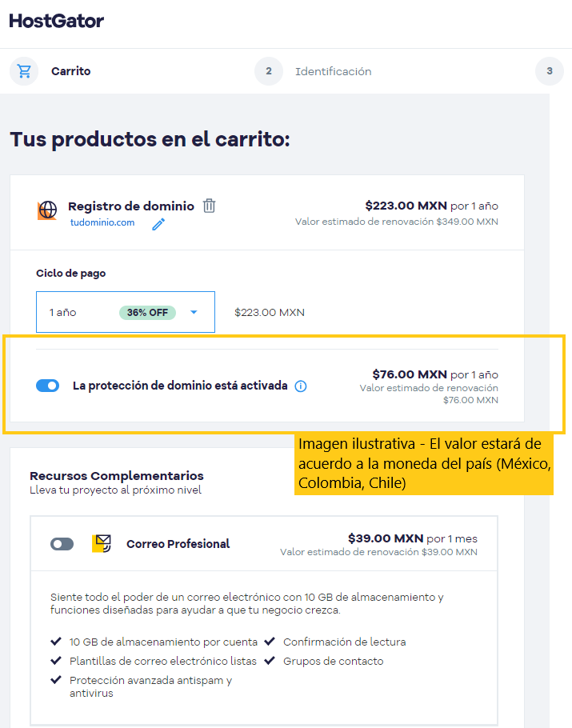The image size is (572, 728).
Task: Show domain protection info icon
Action: pyautogui.click(x=301, y=386)
